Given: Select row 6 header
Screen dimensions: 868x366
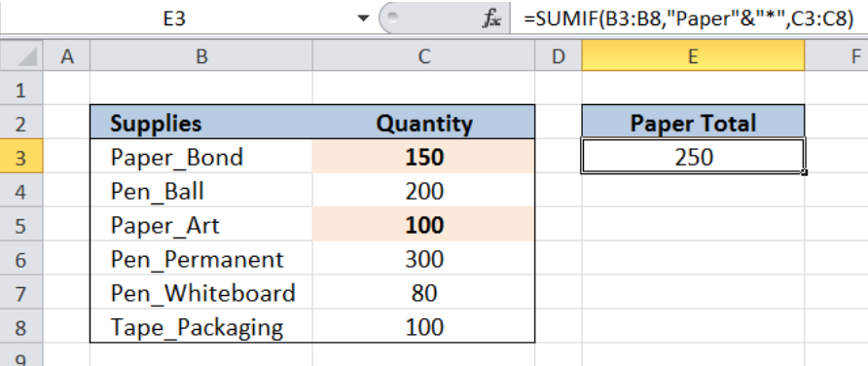Looking at the screenshot, I should tap(21, 259).
